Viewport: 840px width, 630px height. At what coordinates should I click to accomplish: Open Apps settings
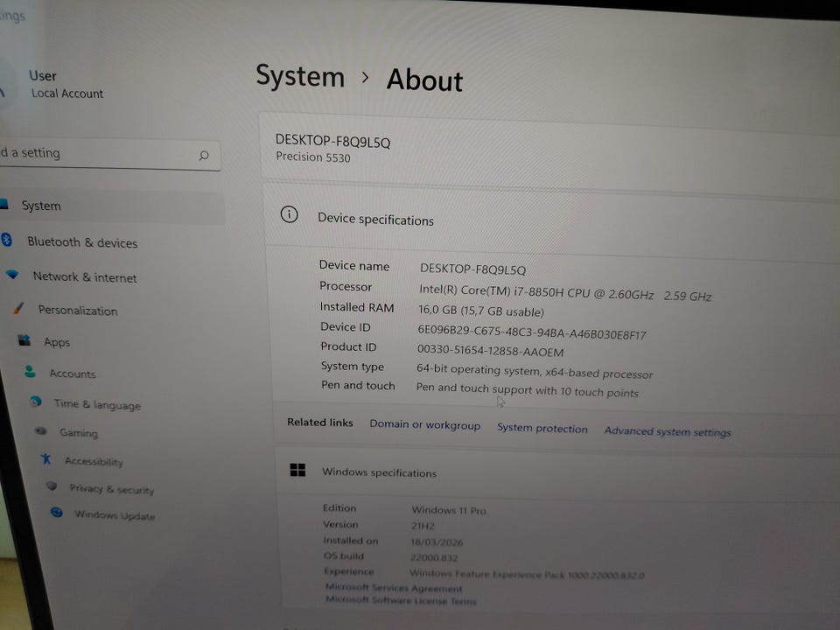[x=57, y=342]
